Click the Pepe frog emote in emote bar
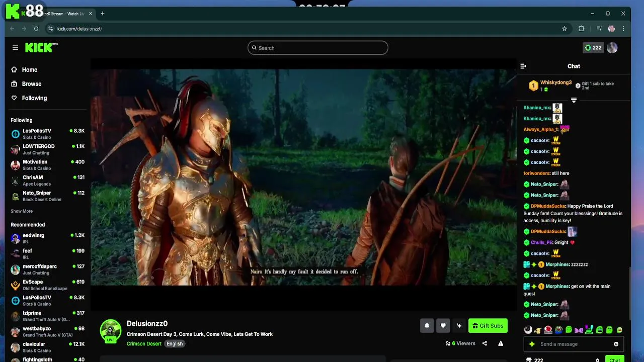Image resolution: width=644 pixels, height=362 pixels. click(558, 330)
